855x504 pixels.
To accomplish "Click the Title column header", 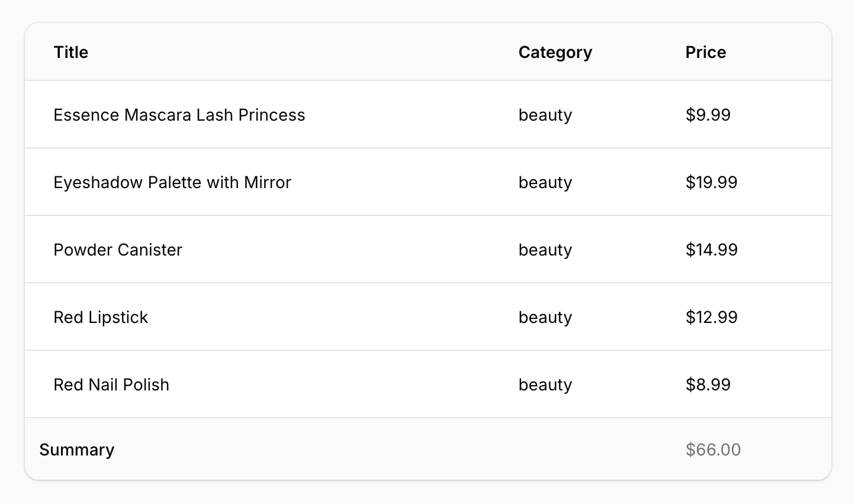I will [x=71, y=52].
